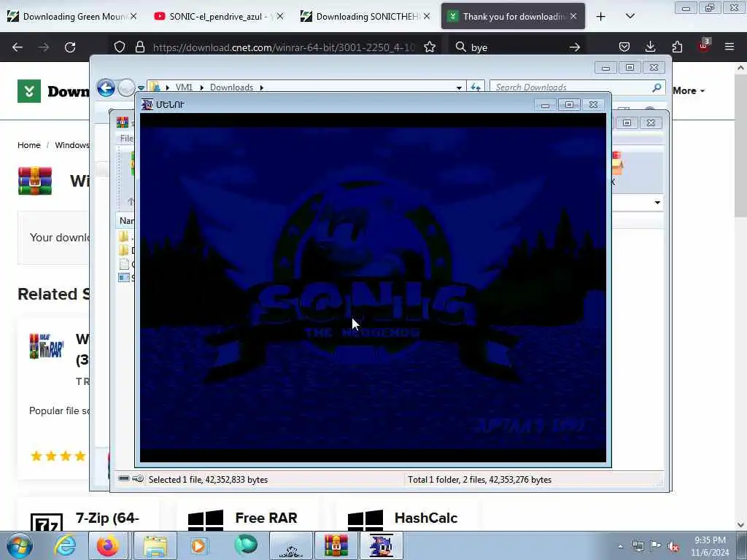
Task: Bookmark this page with the star icon
Action: click(x=430, y=47)
